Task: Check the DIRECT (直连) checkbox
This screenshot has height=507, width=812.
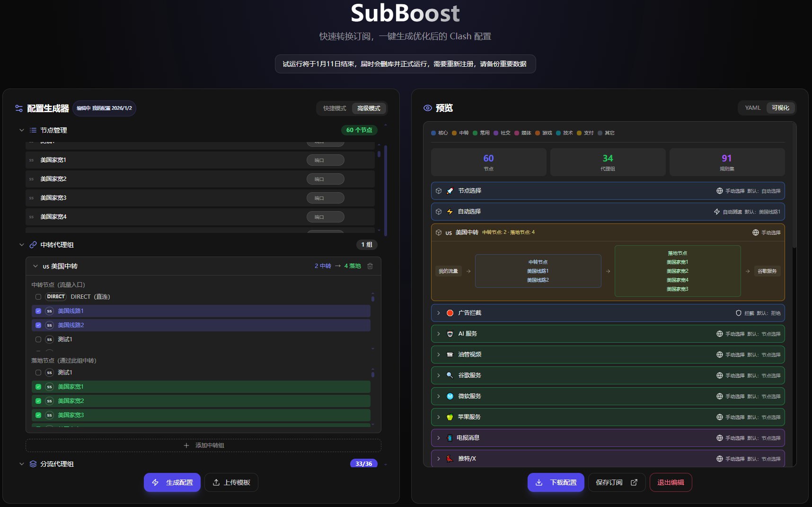Action: tap(38, 297)
